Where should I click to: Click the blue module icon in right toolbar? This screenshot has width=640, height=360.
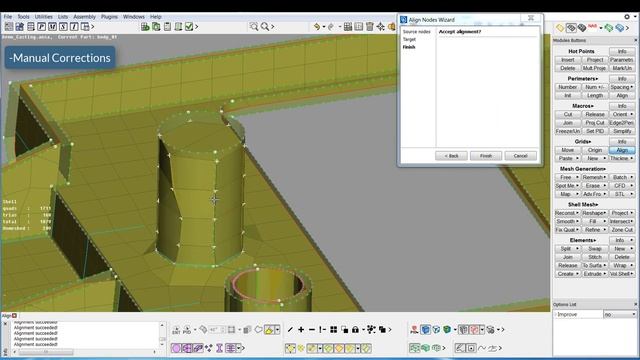click(620, 28)
